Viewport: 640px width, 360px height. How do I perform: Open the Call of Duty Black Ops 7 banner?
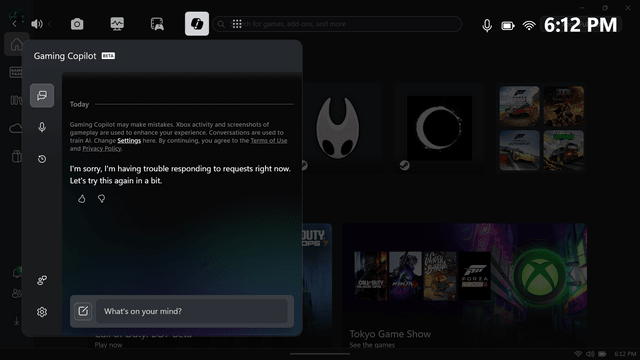coord(317,286)
